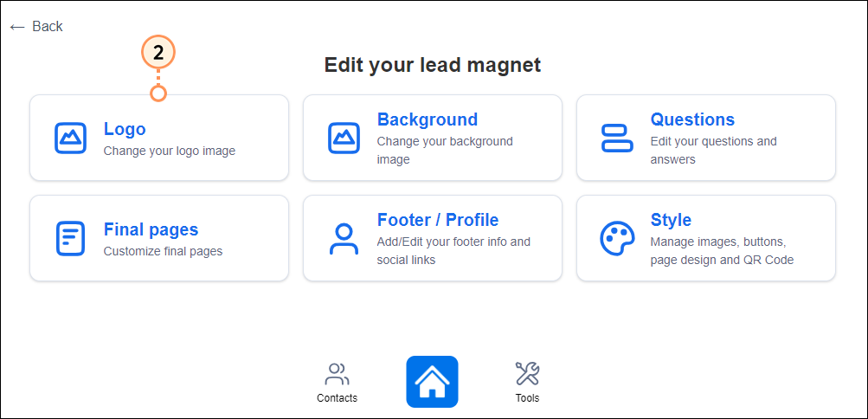Click "Edit your questions and answers" description

pos(714,151)
